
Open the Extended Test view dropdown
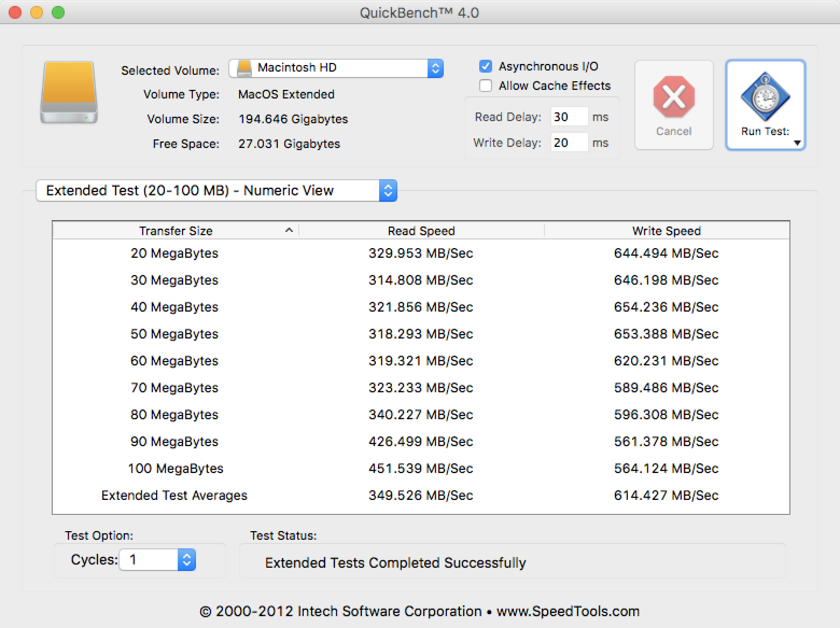point(387,190)
